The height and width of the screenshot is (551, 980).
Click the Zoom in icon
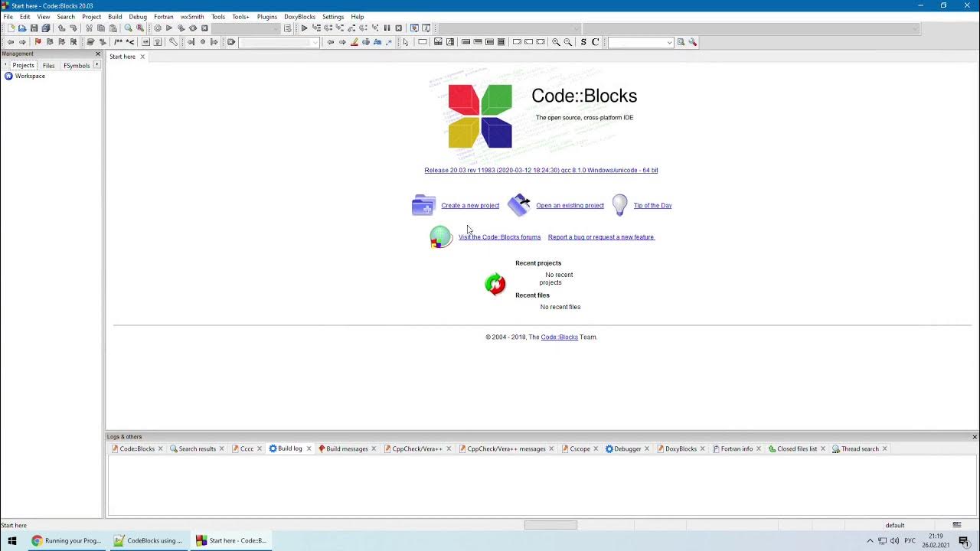point(556,42)
